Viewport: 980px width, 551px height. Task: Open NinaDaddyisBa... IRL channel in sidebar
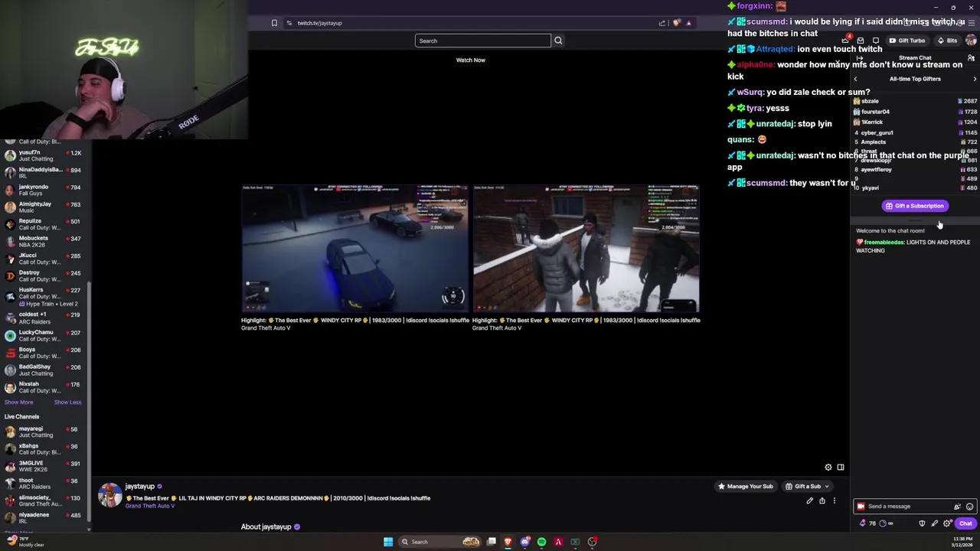(x=44, y=173)
